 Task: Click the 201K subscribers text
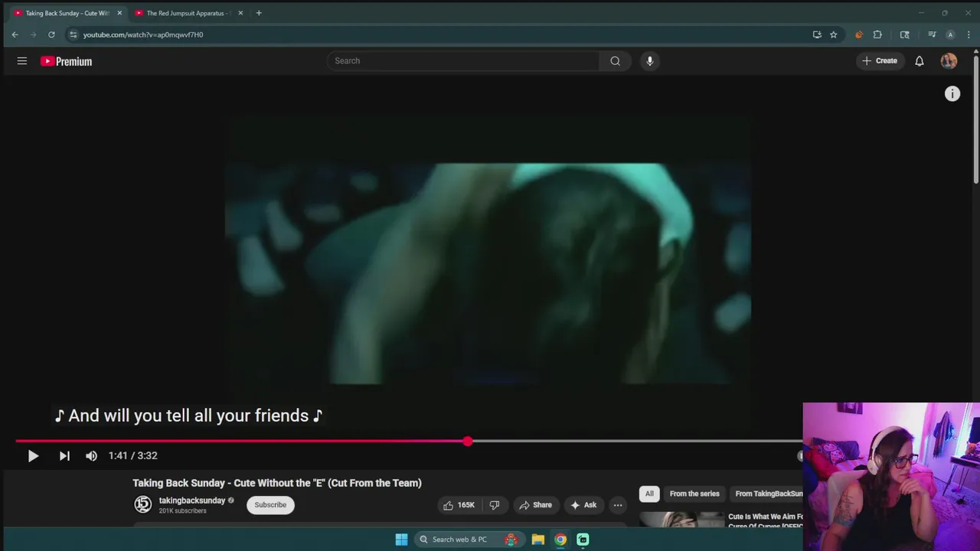pos(182,511)
